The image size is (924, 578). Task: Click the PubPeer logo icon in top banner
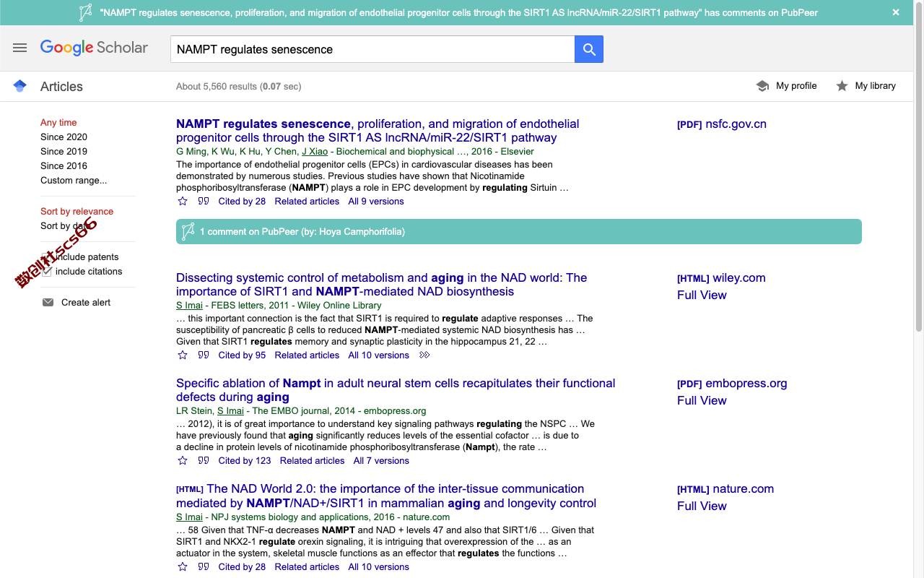pos(86,12)
